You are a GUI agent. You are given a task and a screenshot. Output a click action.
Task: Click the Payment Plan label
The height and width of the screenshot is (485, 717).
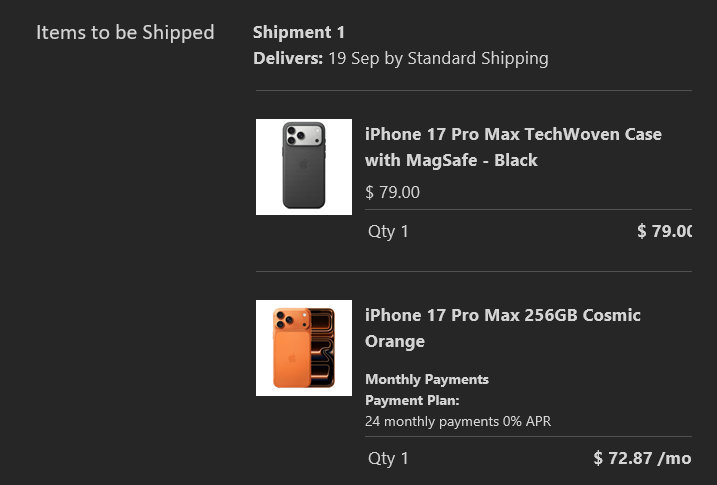click(412, 400)
